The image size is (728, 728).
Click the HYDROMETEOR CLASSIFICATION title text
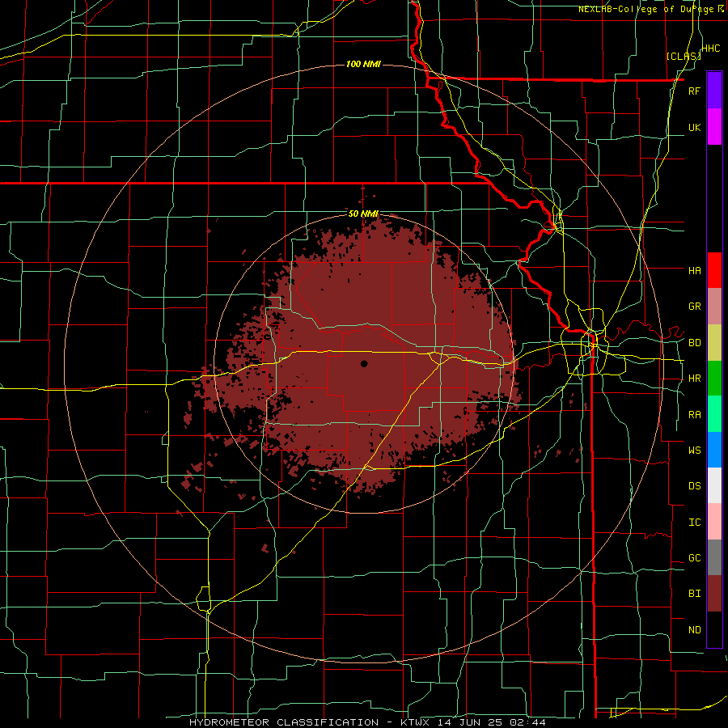[284, 722]
